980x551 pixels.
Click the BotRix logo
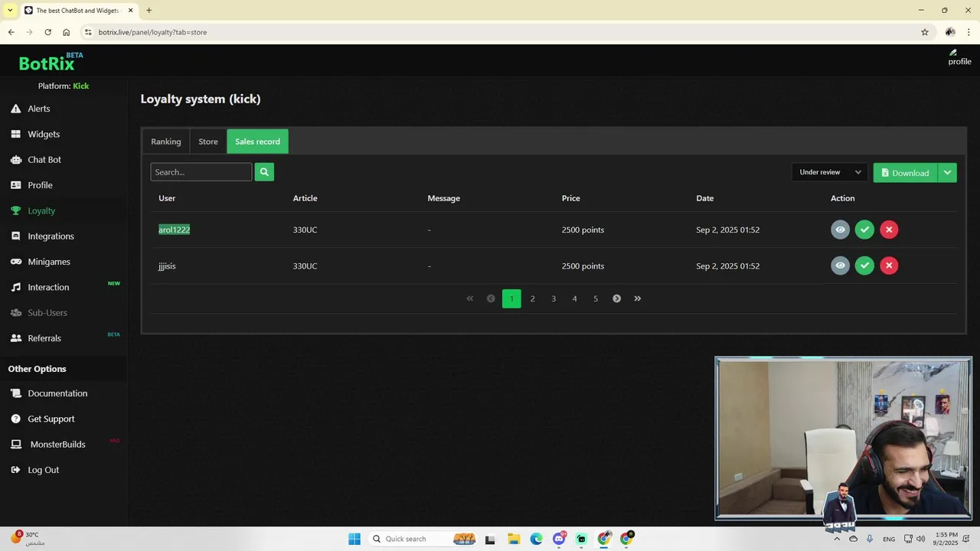pyautogui.click(x=51, y=62)
